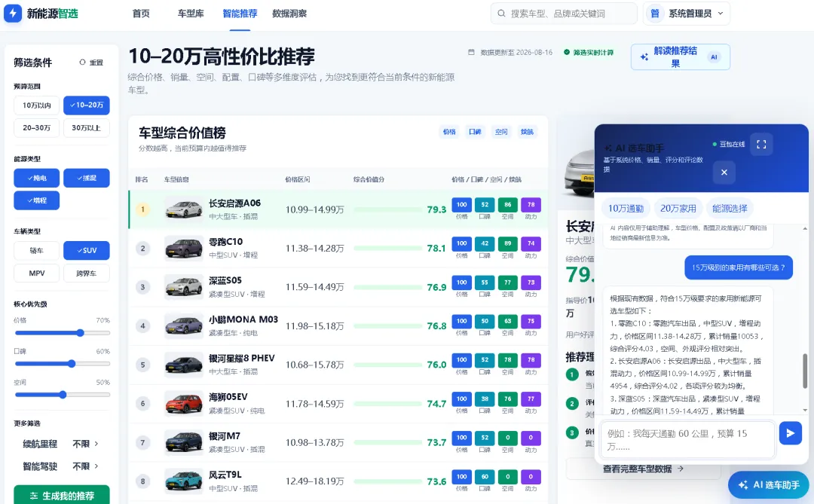The height and width of the screenshot is (504, 814).
Task: Click the chat message input box
Action: pyautogui.click(x=687, y=439)
